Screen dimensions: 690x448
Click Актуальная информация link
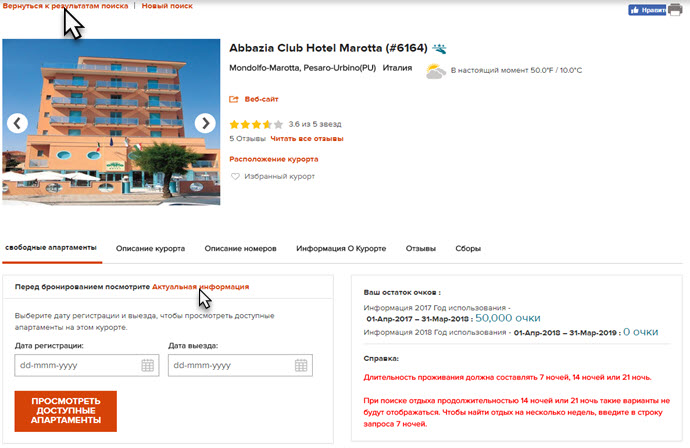pyautogui.click(x=200, y=287)
